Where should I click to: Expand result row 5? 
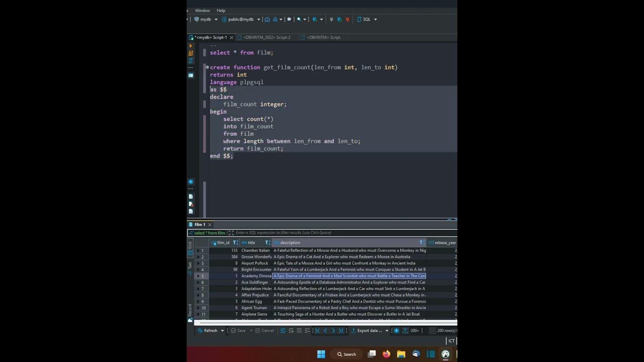pos(198,276)
